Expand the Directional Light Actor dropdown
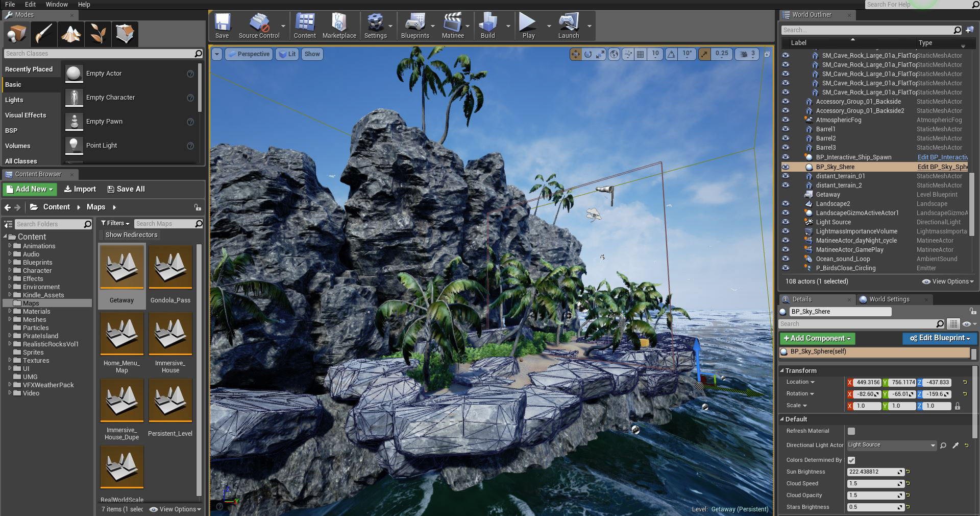980x516 pixels. coord(891,445)
